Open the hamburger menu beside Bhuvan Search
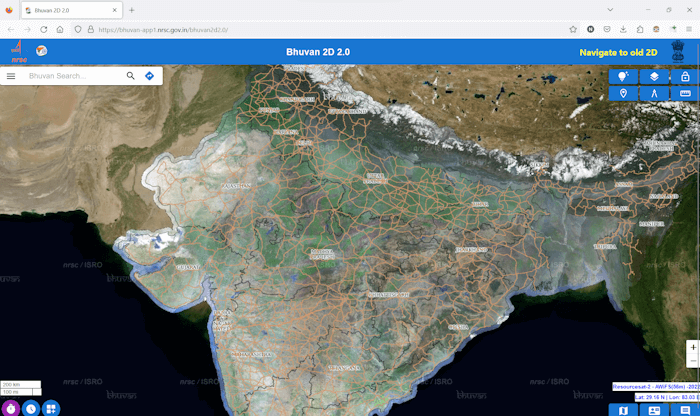 click(11, 76)
